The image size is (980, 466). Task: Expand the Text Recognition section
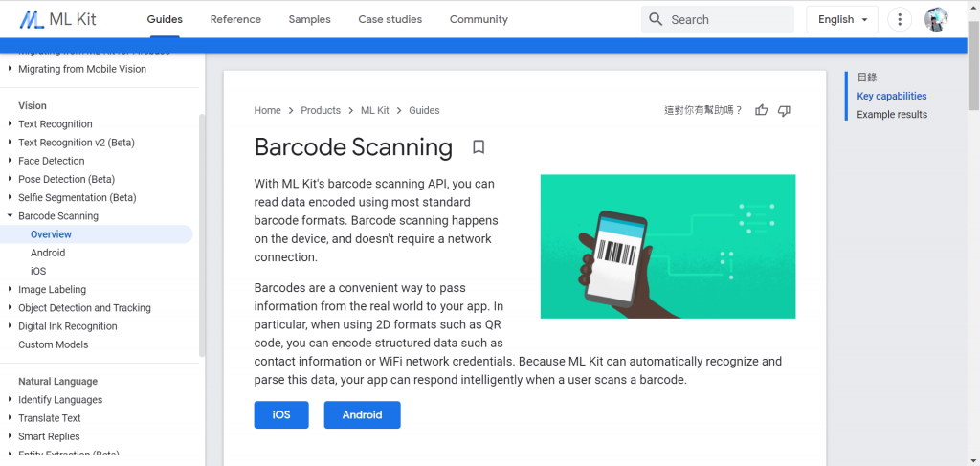(x=10, y=123)
